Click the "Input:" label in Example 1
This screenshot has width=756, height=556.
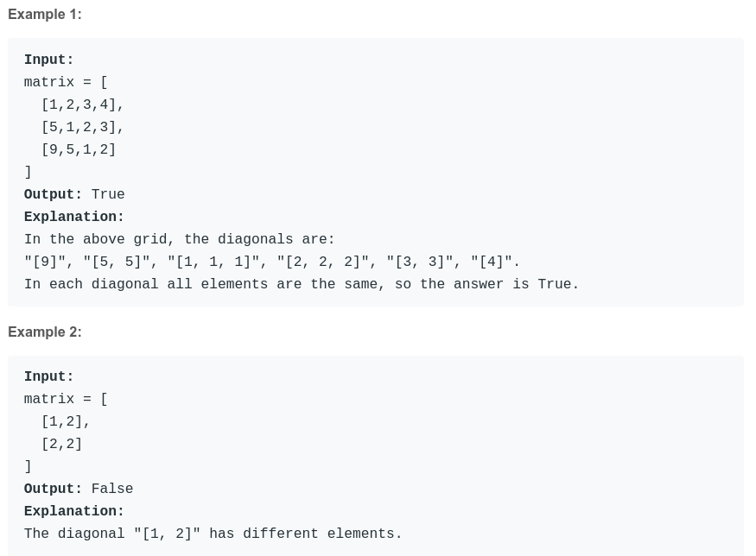(48, 60)
